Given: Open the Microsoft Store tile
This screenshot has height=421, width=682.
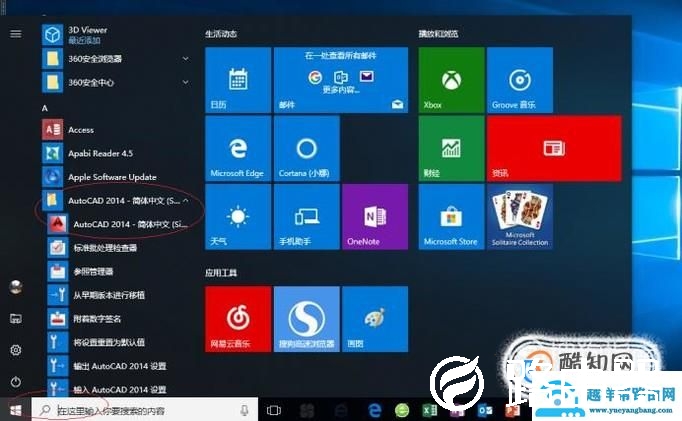Looking at the screenshot, I should pyautogui.click(x=451, y=217).
